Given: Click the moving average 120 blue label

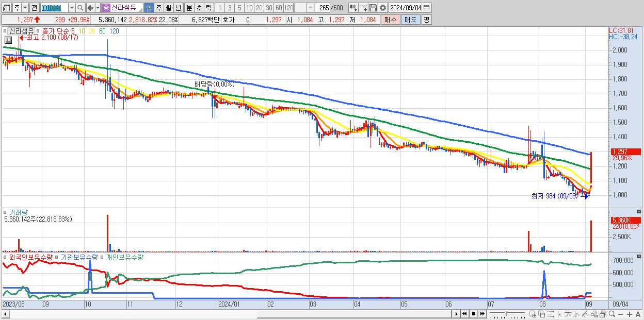Looking at the screenshot, I should 114,31.
